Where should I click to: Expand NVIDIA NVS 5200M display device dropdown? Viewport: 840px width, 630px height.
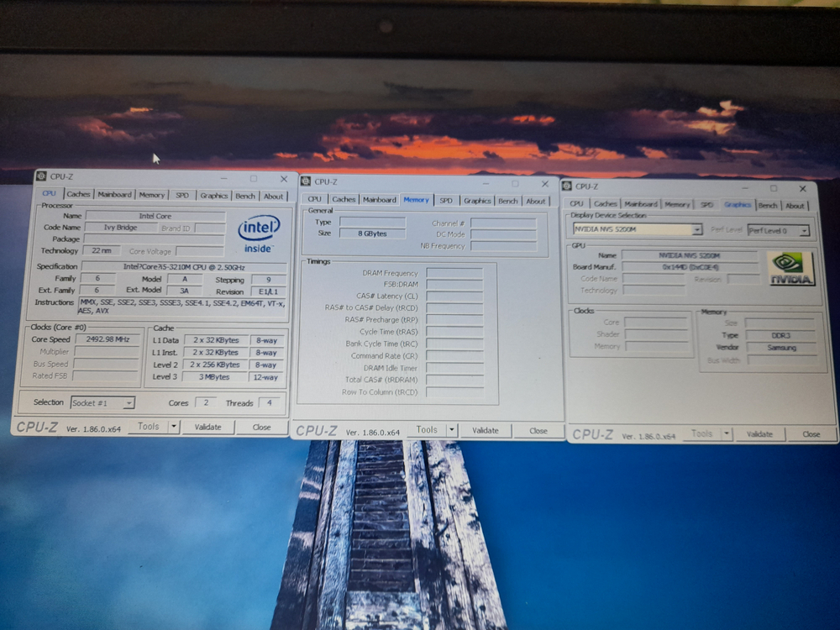[x=696, y=230]
